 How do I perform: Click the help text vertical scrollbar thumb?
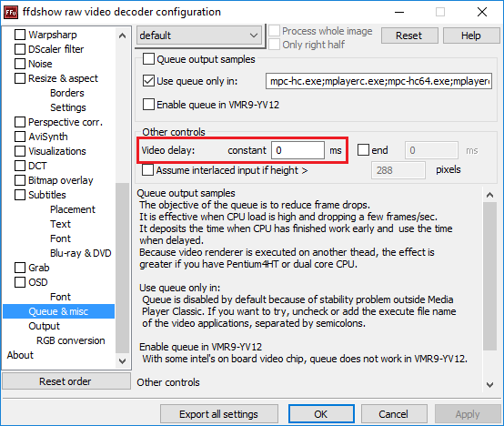click(489, 277)
